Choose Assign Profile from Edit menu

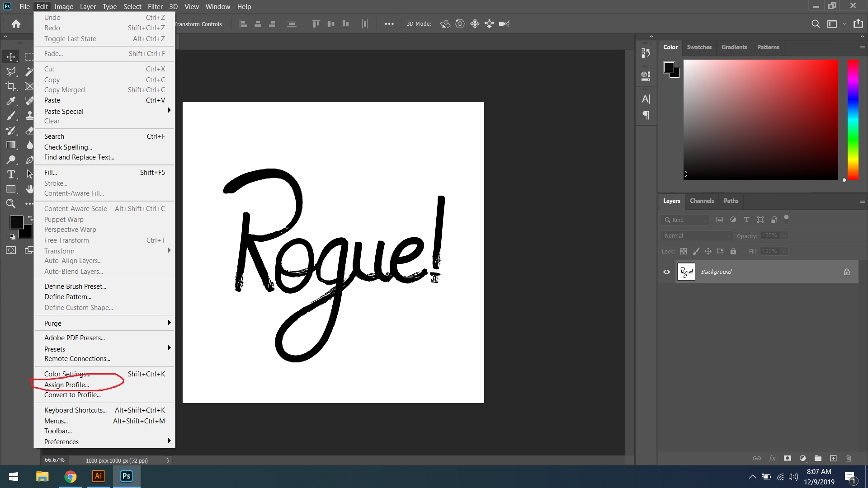67,385
